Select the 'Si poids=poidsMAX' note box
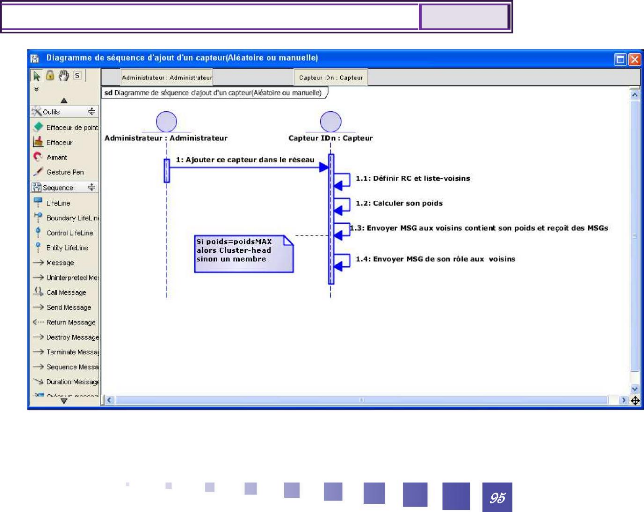The width and height of the screenshot is (644, 512). [244, 254]
